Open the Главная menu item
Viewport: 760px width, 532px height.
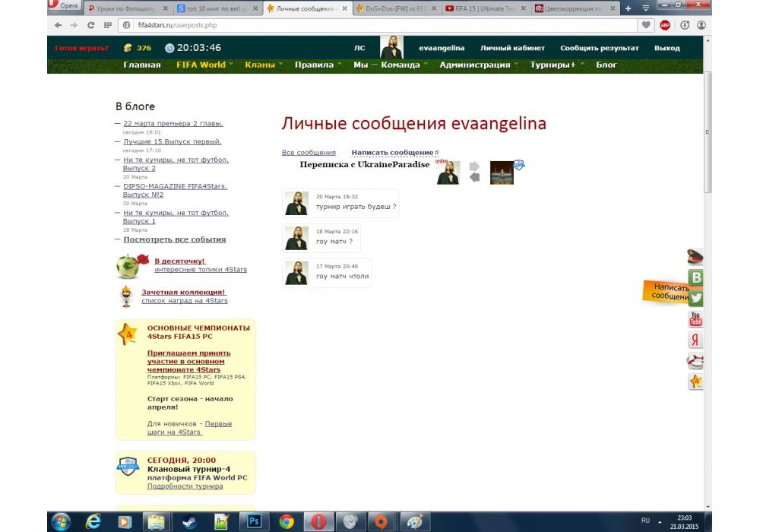coord(142,65)
